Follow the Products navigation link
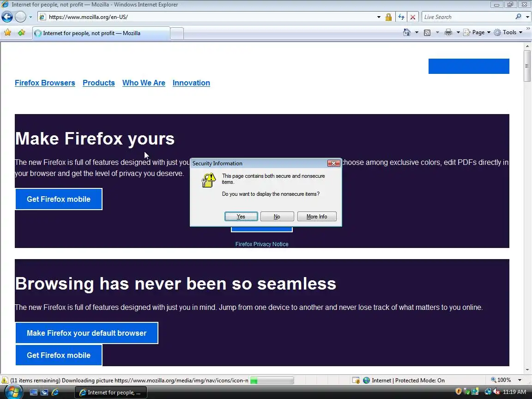532x399 pixels. coord(99,83)
